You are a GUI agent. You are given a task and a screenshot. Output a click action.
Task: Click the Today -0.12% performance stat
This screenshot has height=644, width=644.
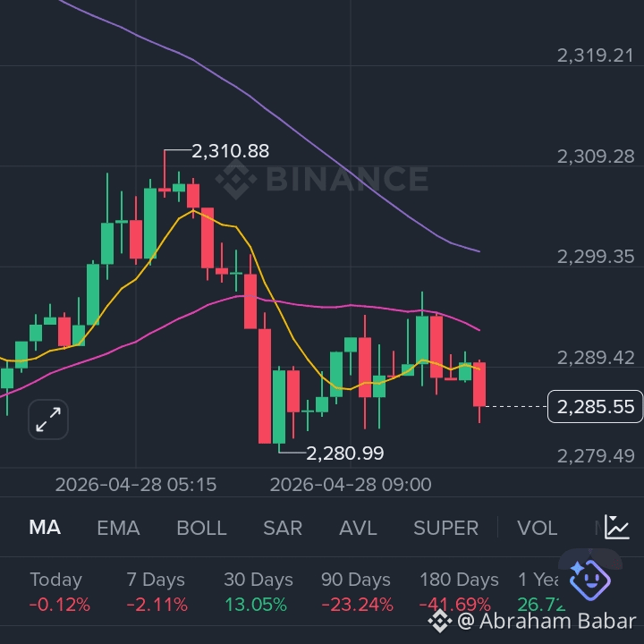(x=60, y=592)
